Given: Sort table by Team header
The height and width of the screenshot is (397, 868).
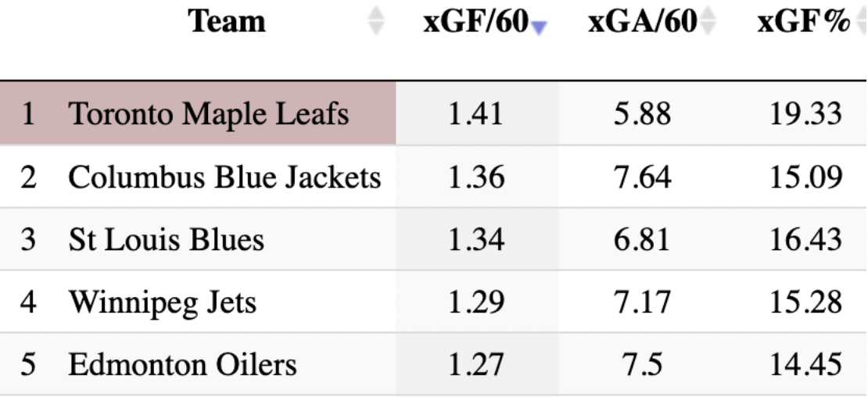Looking at the screenshot, I should pyautogui.click(x=227, y=22).
